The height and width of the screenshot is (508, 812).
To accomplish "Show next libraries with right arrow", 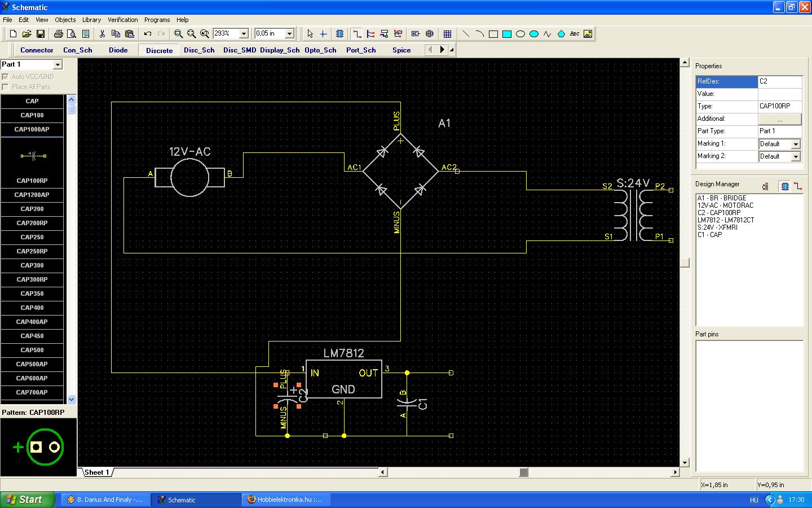I will pyautogui.click(x=442, y=50).
